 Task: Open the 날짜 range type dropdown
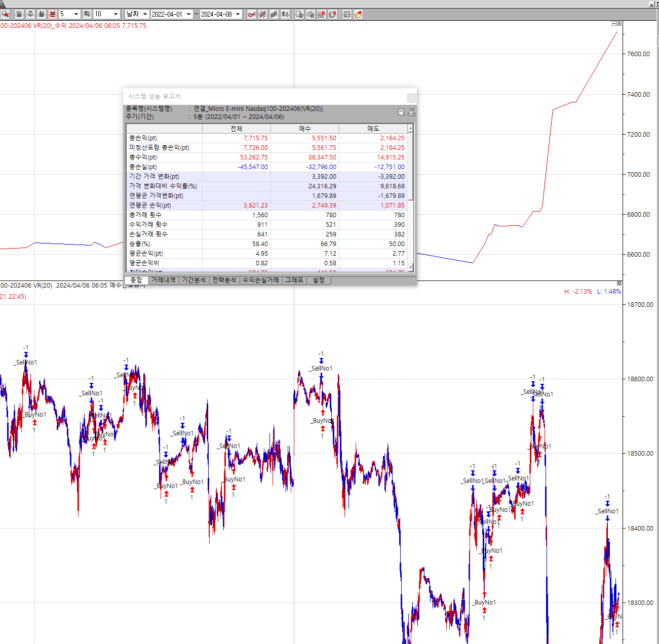tap(144, 14)
